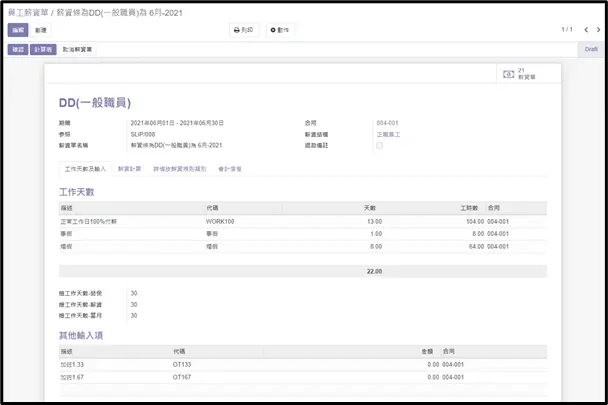Click the 計算表 compute sheet button
The width and height of the screenshot is (608, 405).
click(x=43, y=49)
